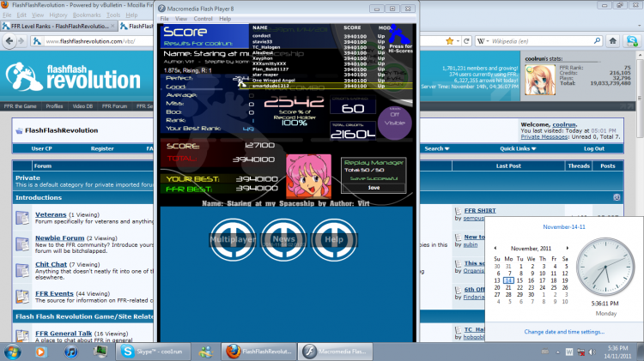Click November-14-11 header in calendar popup
644x361 pixels.
point(564,227)
